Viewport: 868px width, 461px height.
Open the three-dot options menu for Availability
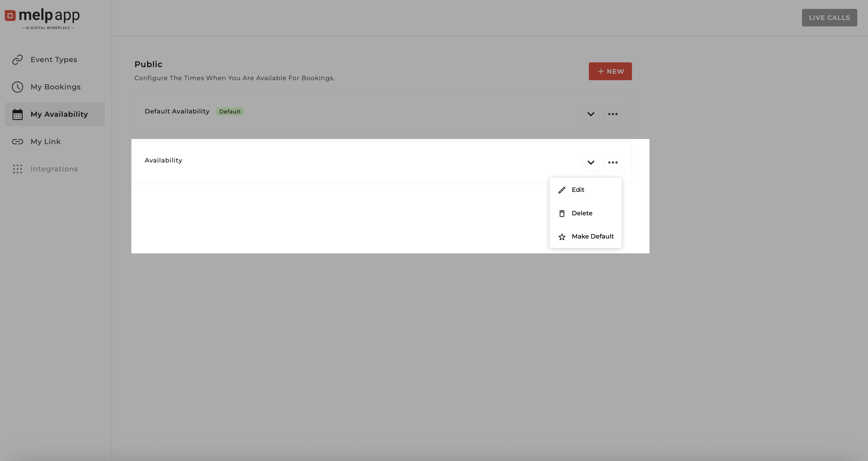coord(613,162)
